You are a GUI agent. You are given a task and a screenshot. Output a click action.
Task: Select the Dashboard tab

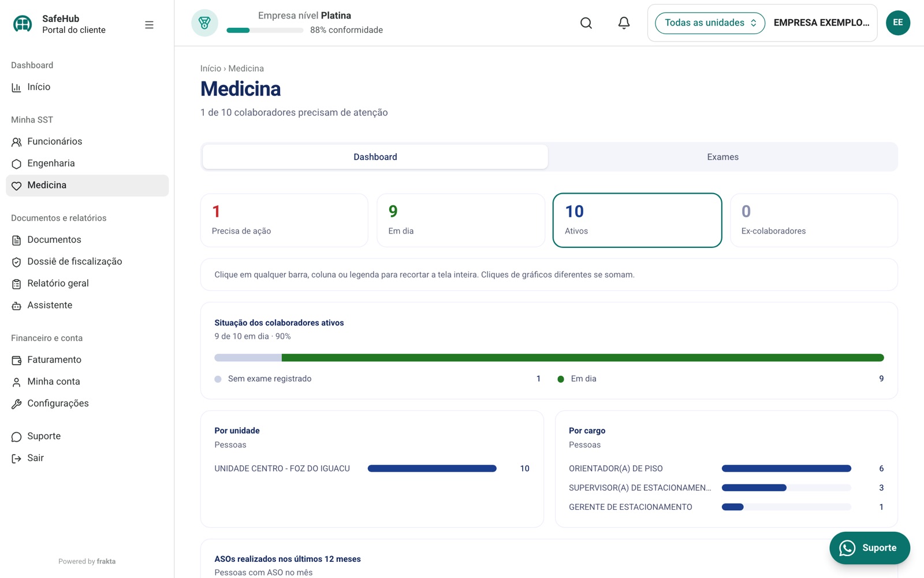click(375, 157)
